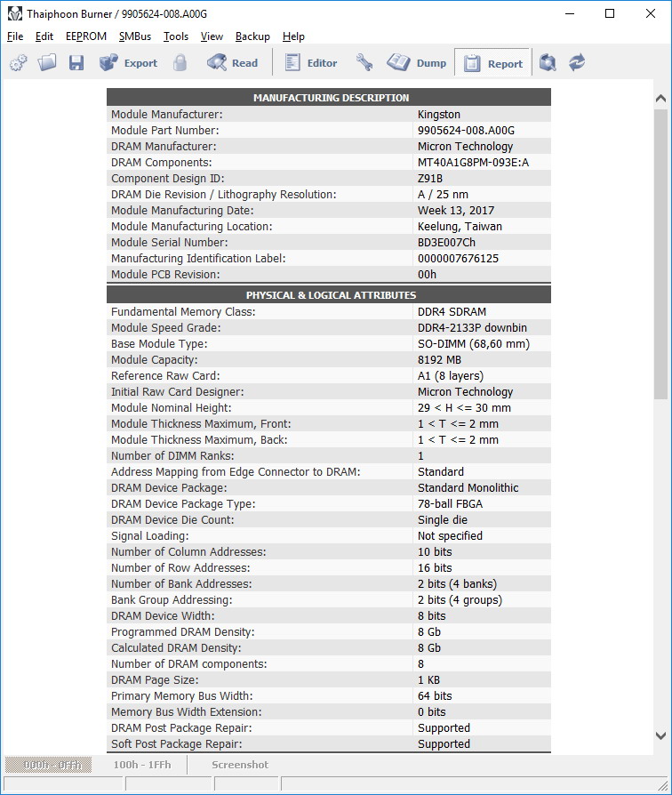Select the Report view button

(492, 63)
